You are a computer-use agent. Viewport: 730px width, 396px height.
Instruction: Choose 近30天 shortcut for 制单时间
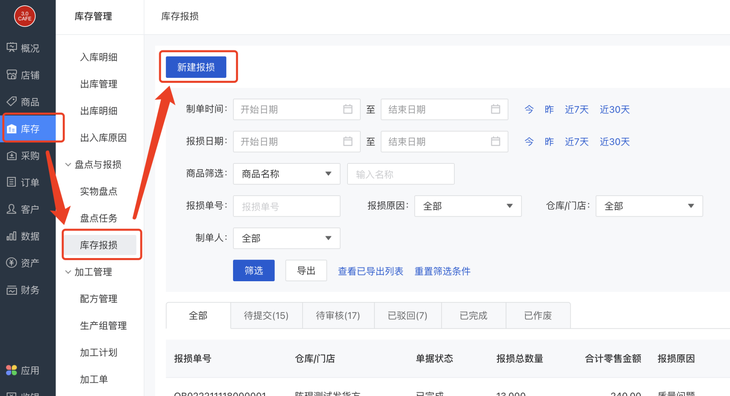(x=615, y=109)
